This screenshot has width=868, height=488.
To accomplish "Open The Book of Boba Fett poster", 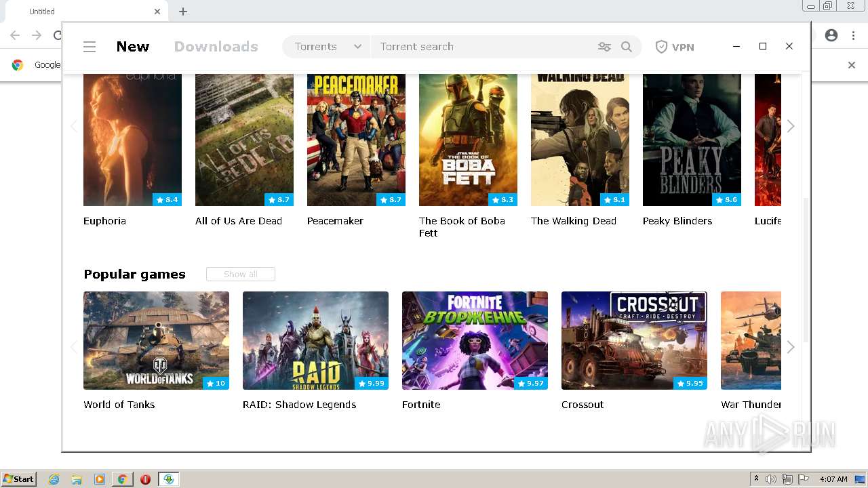I will click(x=468, y=140).
